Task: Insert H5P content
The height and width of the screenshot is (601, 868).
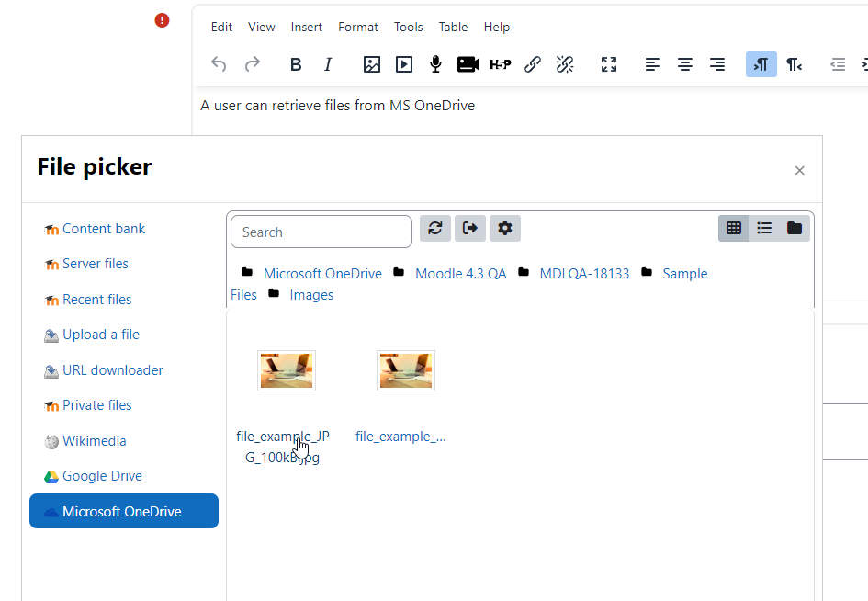Action: [x=501, y=65]
